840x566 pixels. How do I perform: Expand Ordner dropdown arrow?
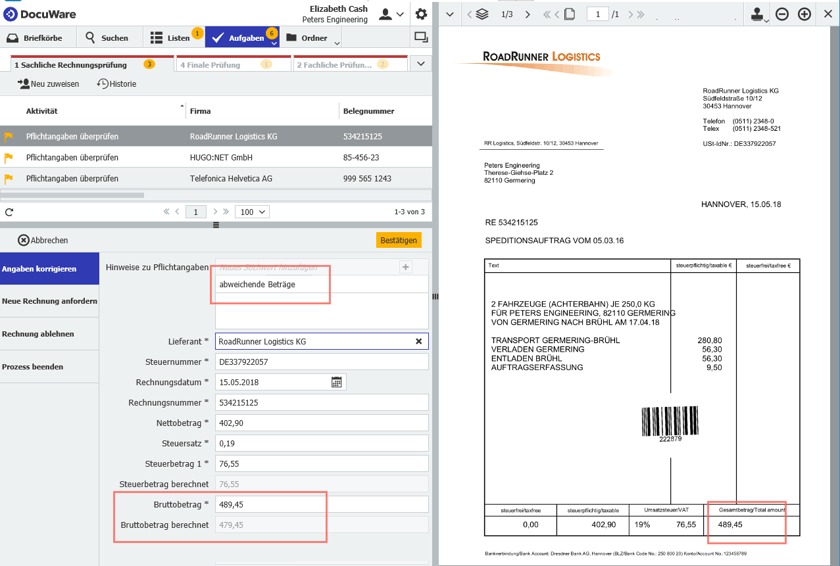click(336, 42)
